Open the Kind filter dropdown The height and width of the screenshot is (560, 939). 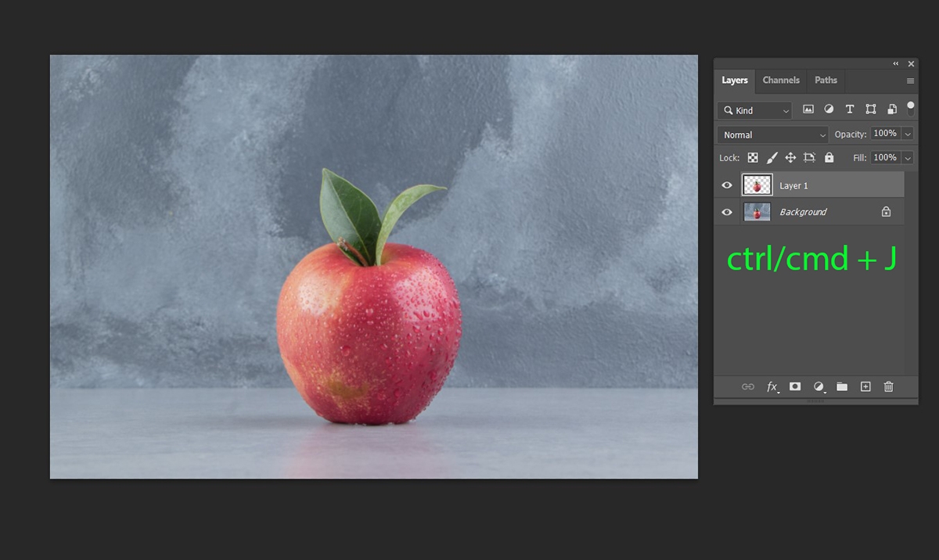755,110
